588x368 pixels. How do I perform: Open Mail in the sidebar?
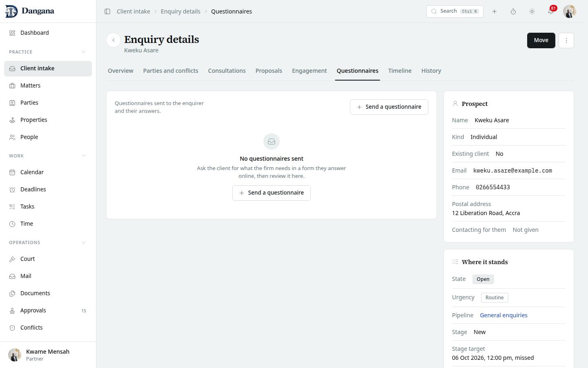pos(48,276)
